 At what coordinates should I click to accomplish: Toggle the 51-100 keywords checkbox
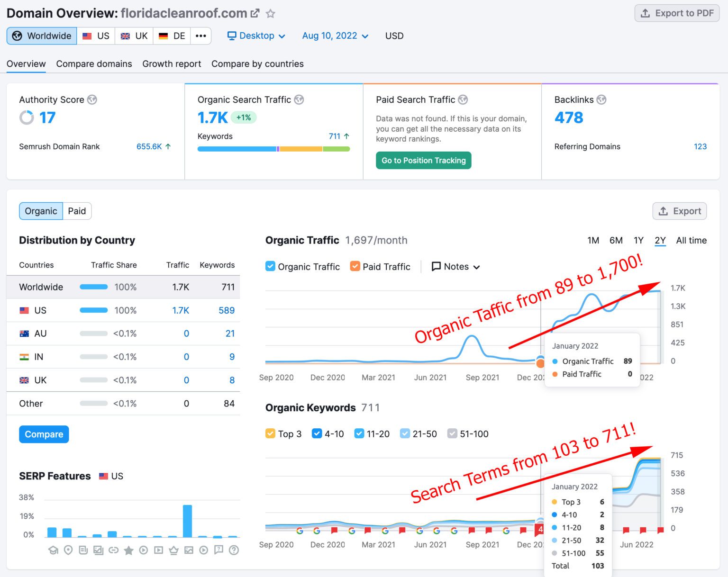pos(452,433)
